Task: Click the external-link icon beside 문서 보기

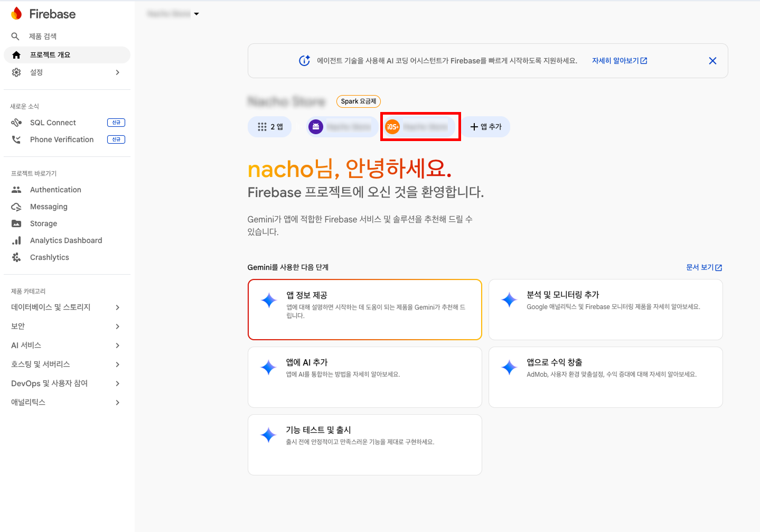Action: [718, 268]
